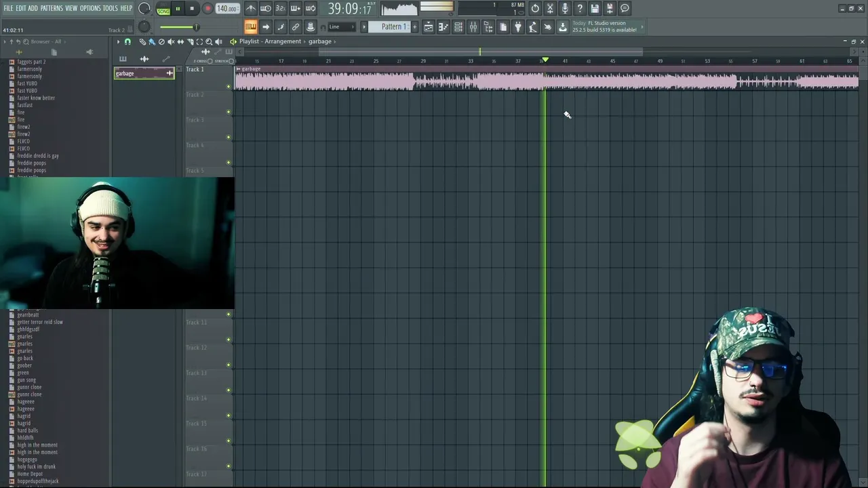The image size is (868, 488).
Task: Add new pattern with plus button
Action: tap(414, 27)
